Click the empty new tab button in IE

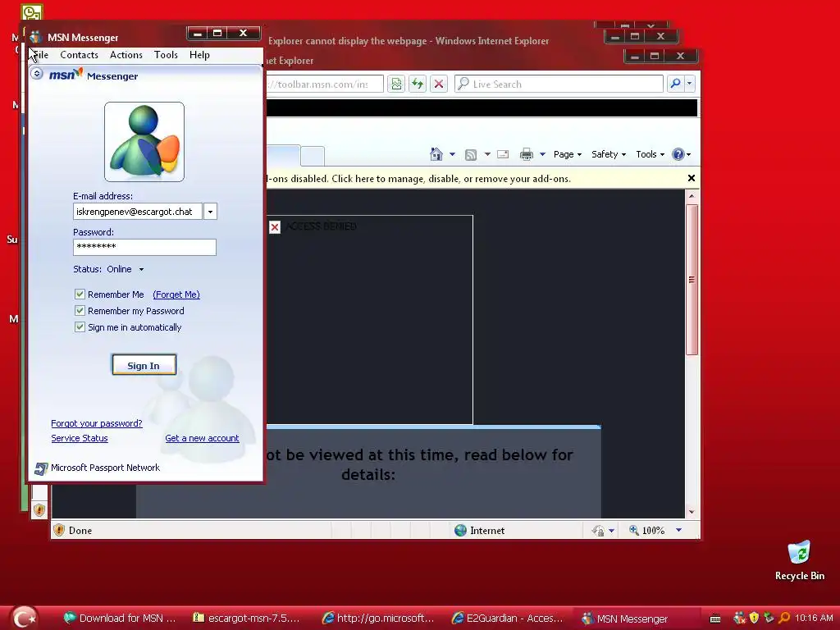313,156
